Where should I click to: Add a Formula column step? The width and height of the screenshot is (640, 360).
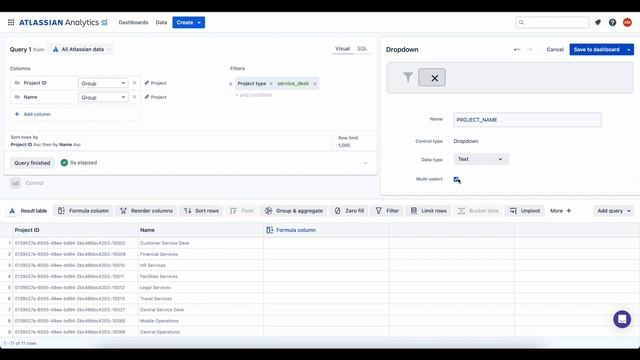84,211
